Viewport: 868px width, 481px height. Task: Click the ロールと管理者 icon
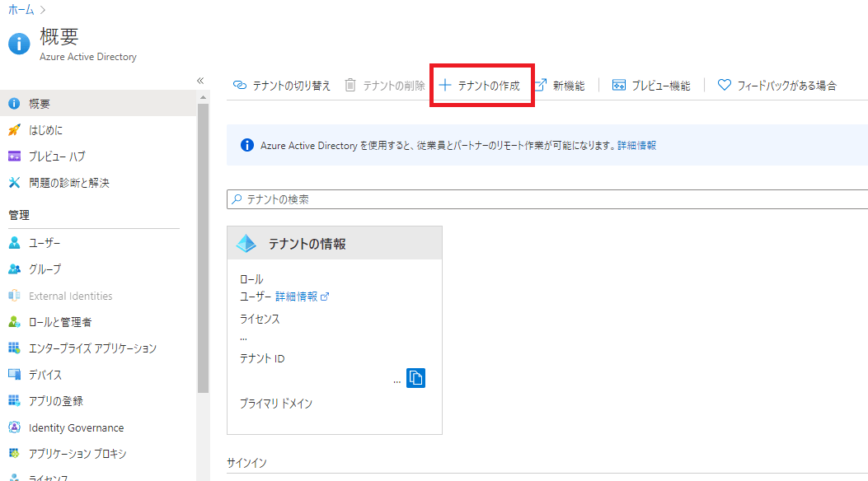pyautogui.click(x=14, y=322)
